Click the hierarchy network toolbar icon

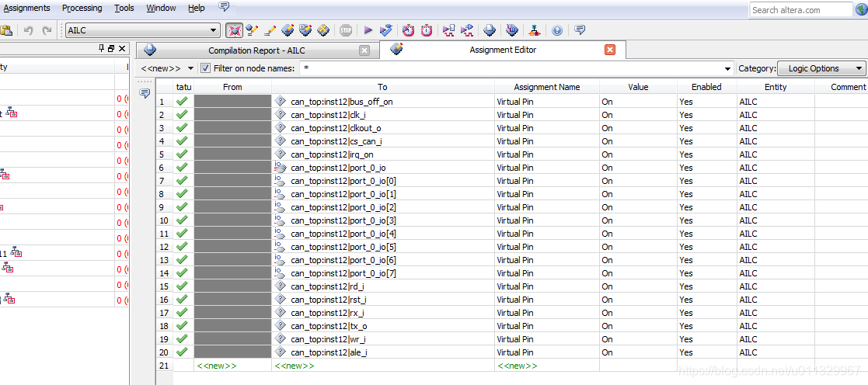click(x=534, y=30)
